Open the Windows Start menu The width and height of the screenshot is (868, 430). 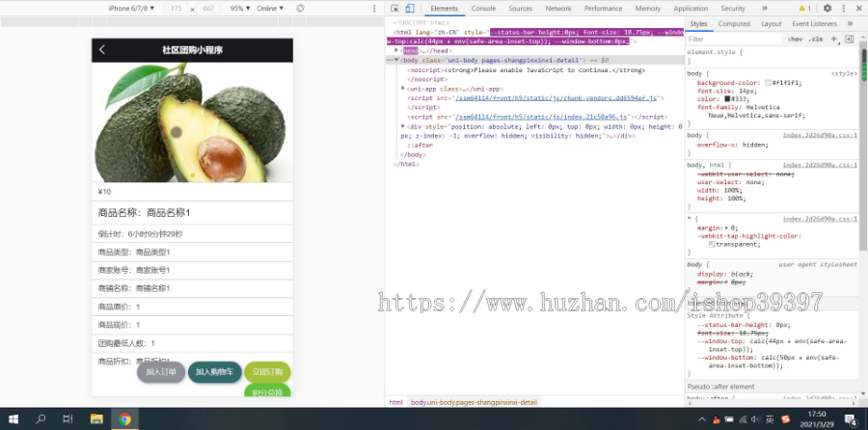pyautogui.click(x=14, y=419)
